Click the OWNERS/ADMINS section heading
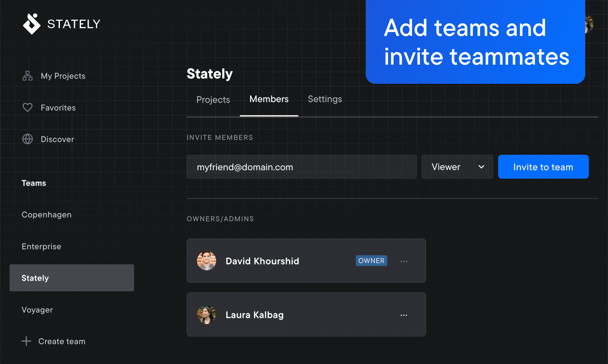 pyautogui.click(x=220, y=219)
